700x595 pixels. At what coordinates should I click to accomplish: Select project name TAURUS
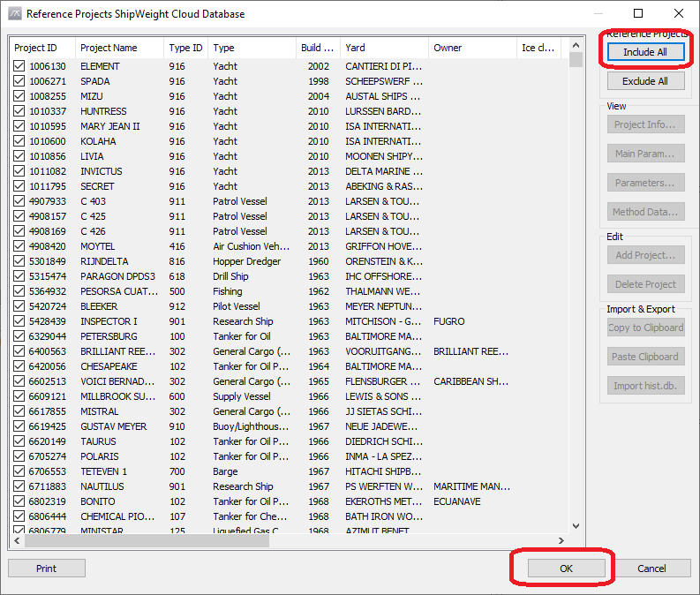coord(98,441)
